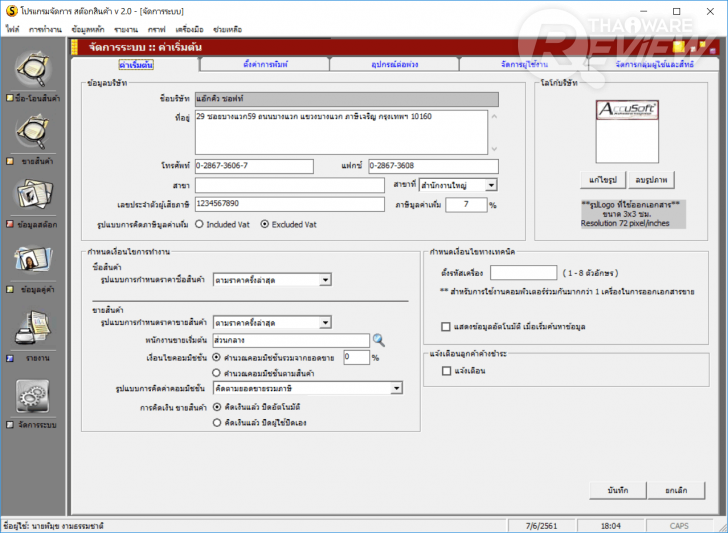The width and height of the screenshot is (728, 533).
Task: Click the ลบรูปภาพ button
Action: pos(651,180)
